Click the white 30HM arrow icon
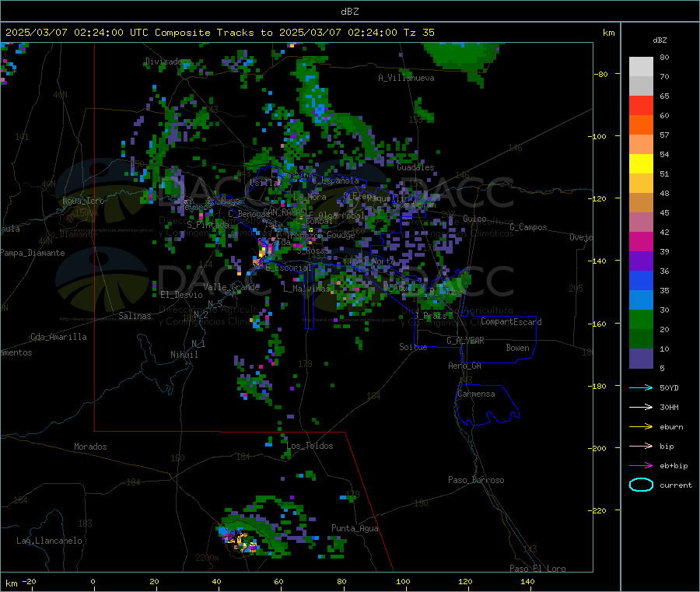Screen dimensions: 700x592 [641, 407]
